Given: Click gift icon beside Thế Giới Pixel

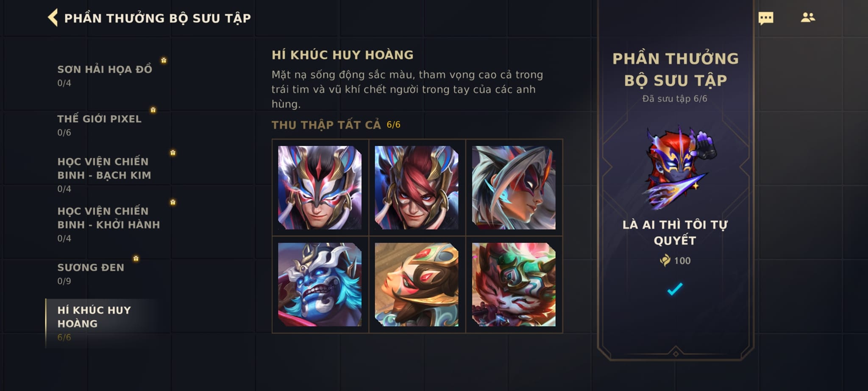Looking at the screenshot, I should coord(153,110).
